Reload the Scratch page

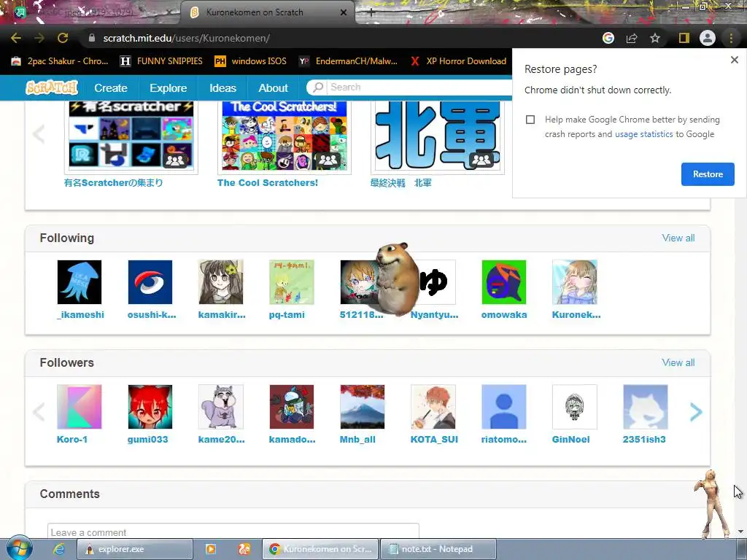point(63,38)
